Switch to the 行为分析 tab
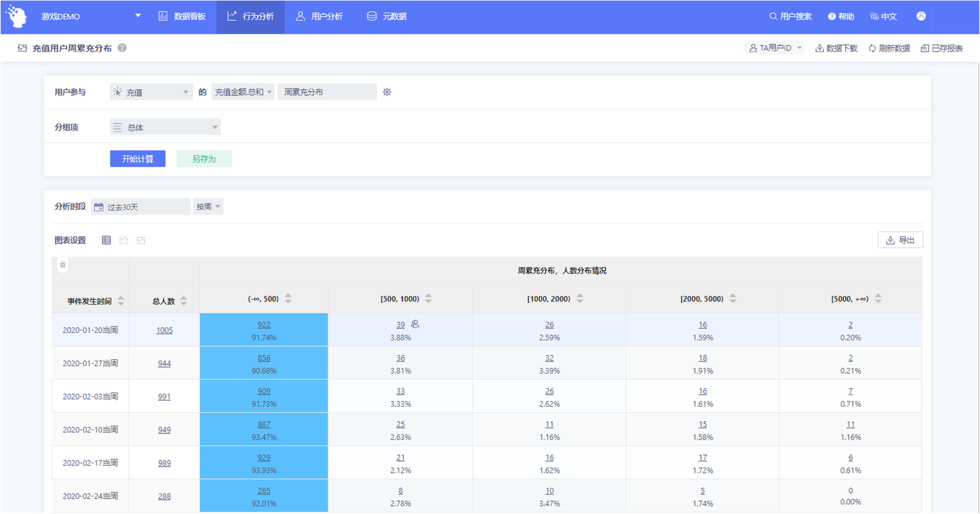This screenshot has height=514, width=980. (x=251, y=17)
